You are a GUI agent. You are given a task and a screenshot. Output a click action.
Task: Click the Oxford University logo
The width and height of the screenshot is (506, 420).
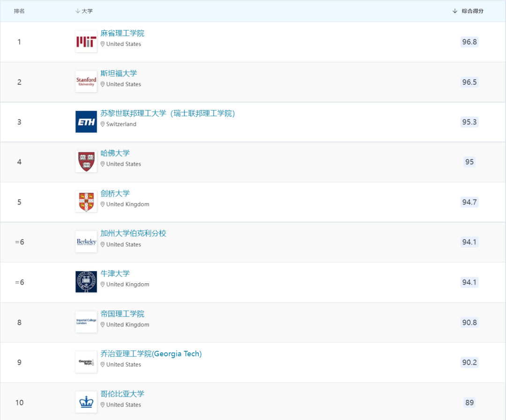[86, 282]
